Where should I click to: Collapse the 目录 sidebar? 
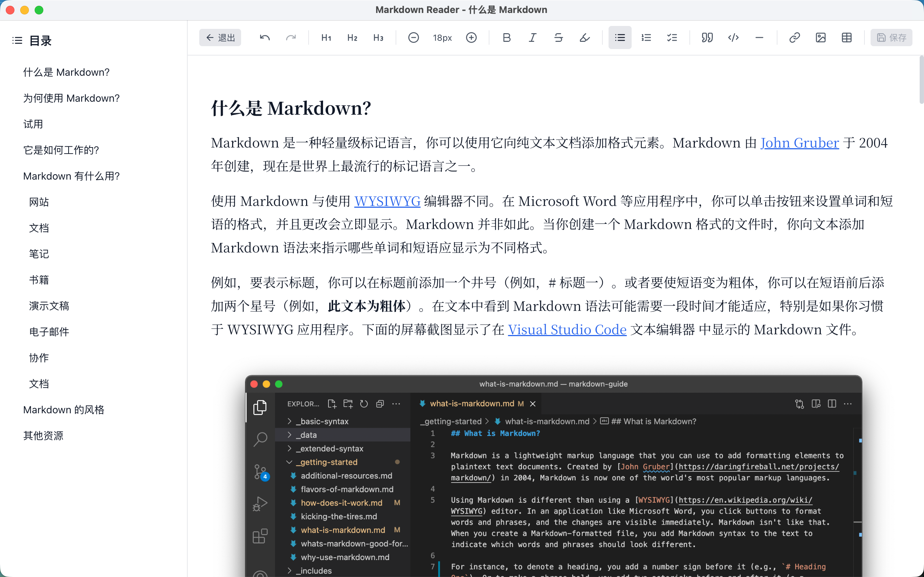point(17,40)
